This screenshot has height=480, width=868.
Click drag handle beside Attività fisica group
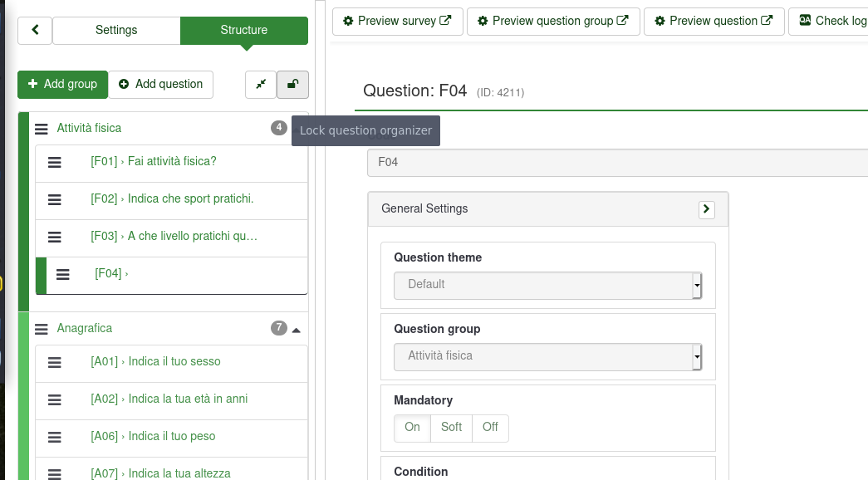click(42, 129)
